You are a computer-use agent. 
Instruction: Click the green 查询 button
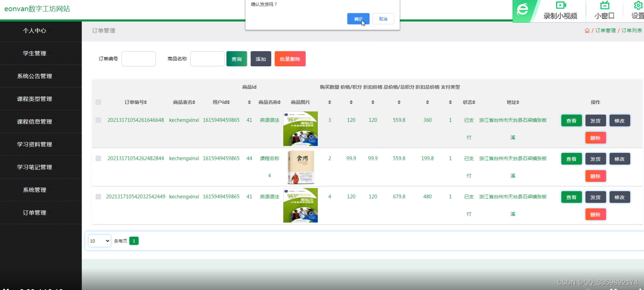coord(237,59)
